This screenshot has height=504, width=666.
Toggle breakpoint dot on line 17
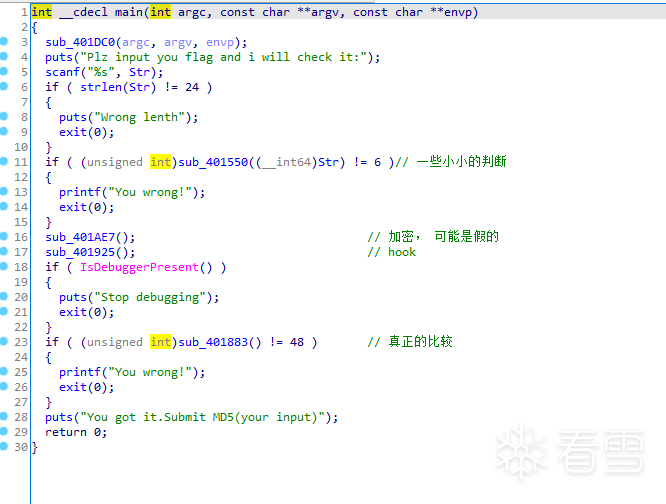coord(4,251)
